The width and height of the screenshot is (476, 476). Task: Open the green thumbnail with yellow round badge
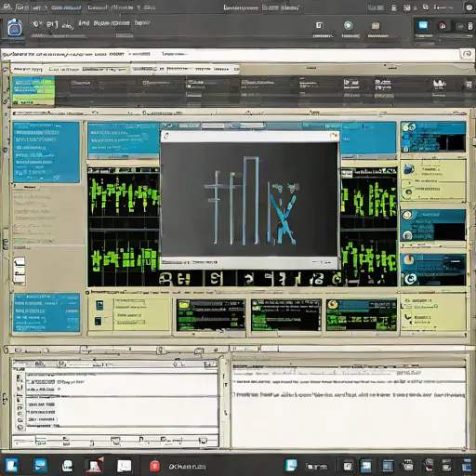point(362,315)
